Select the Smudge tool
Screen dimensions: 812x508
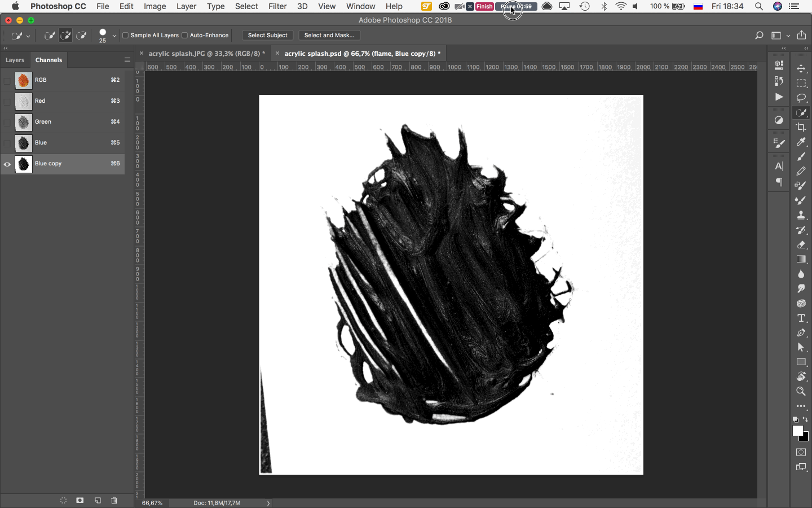coord(801,288)
